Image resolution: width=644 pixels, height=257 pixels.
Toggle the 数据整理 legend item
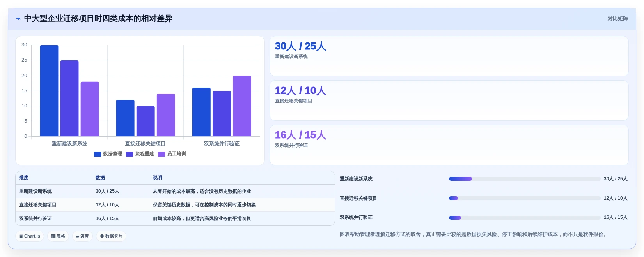tap(108, 154)
